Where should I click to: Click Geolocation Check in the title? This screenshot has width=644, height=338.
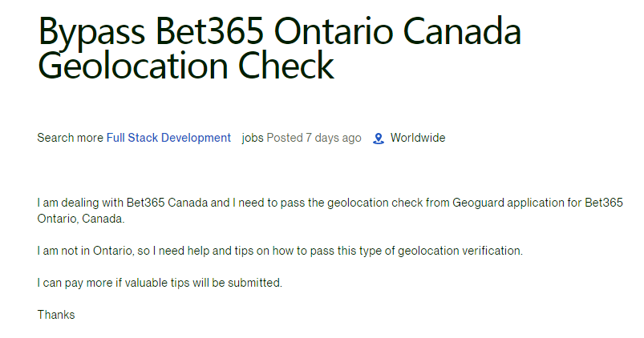pyautogui.click(x=186, y=66)
